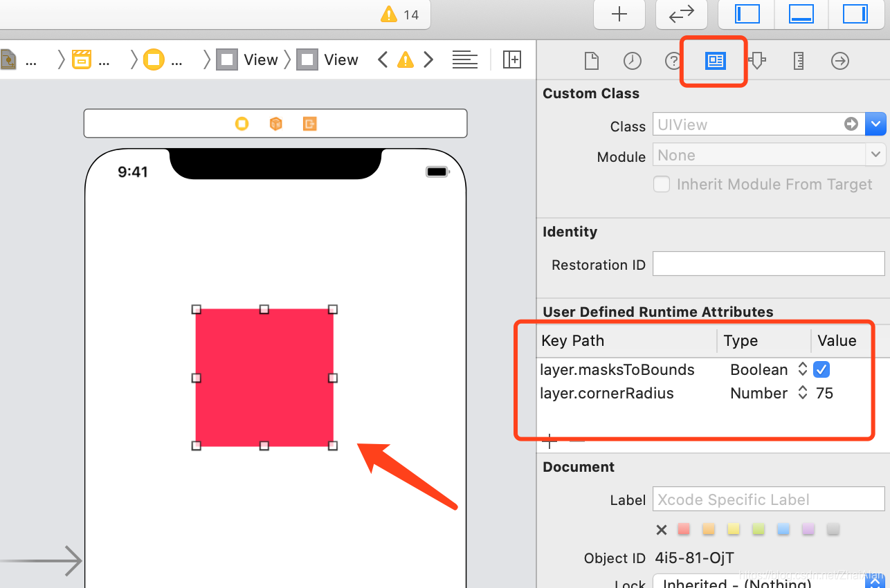The width and height of the screenshot is (890, 588).
Task: Toggle the right inspector panel layout button
Action: click(855, 14)
